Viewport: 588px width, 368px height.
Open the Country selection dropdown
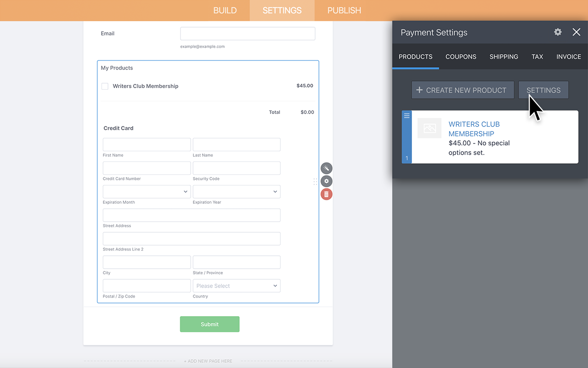[x=236, y=286]
